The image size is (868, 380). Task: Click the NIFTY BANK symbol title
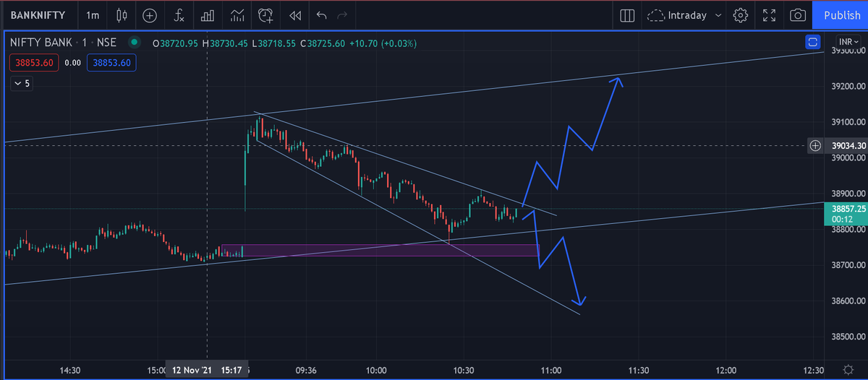[x=41, y=43]
